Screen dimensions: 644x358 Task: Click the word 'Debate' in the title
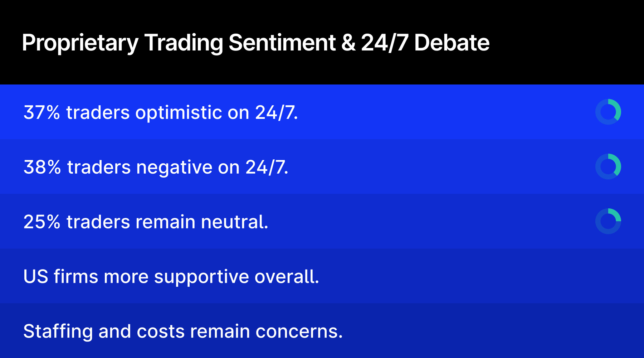452,43
